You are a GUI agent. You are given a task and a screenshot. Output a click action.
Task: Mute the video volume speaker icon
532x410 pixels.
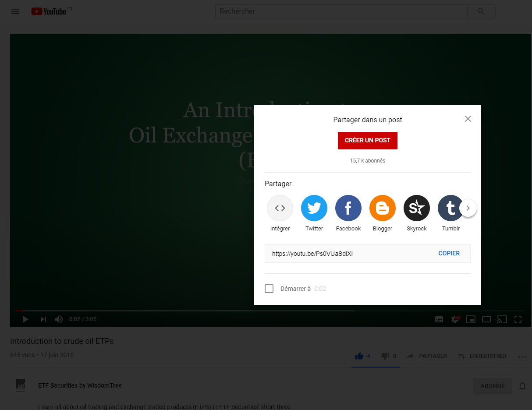click(x=59, y=319)
